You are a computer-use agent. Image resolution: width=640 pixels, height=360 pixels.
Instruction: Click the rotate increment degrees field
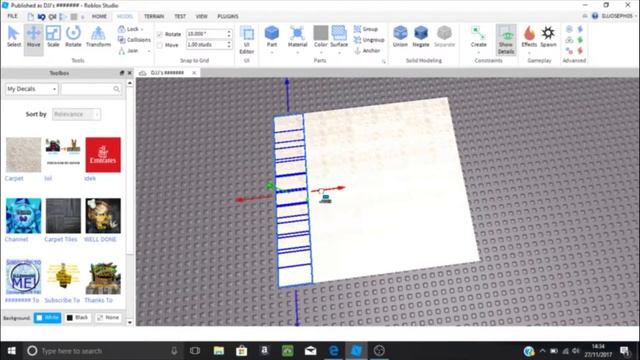pos(209,33)
